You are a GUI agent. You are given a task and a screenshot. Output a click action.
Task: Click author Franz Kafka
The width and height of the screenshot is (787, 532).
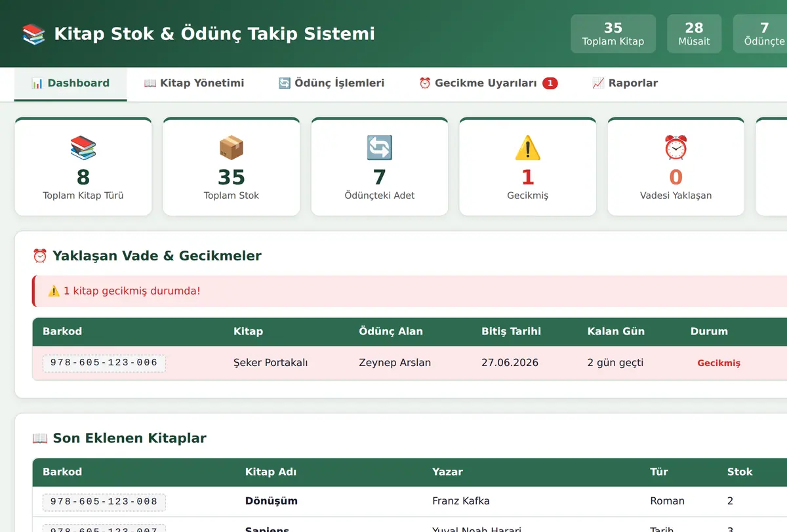pyautogui.click(x=461, y=501)
